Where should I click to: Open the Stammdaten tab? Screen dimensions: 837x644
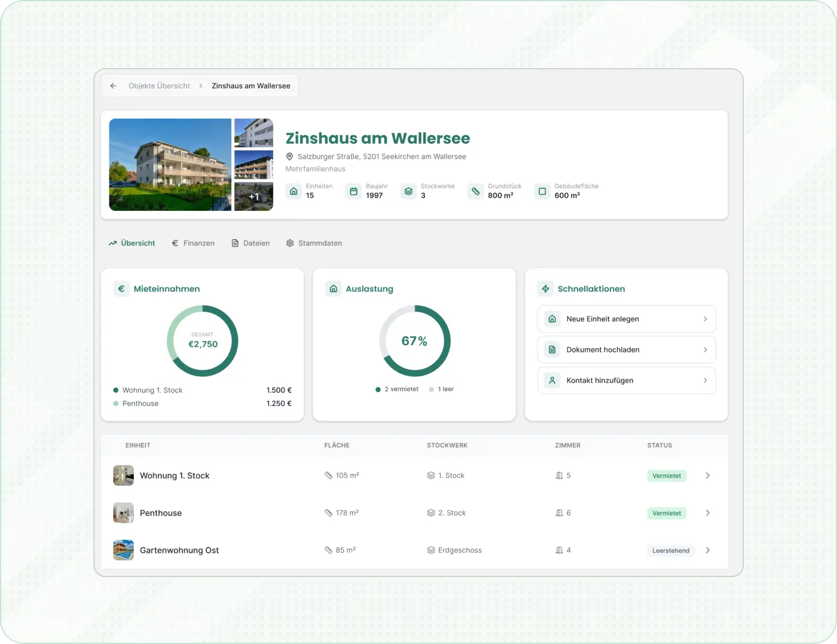pyautogui.click(x=314, y=244)
